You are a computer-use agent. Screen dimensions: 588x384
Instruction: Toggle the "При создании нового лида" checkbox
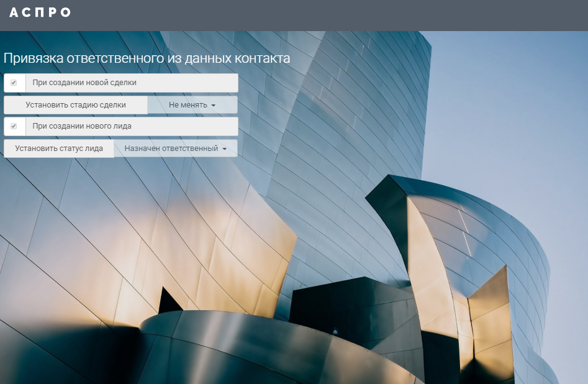click(x=14, y=126)
